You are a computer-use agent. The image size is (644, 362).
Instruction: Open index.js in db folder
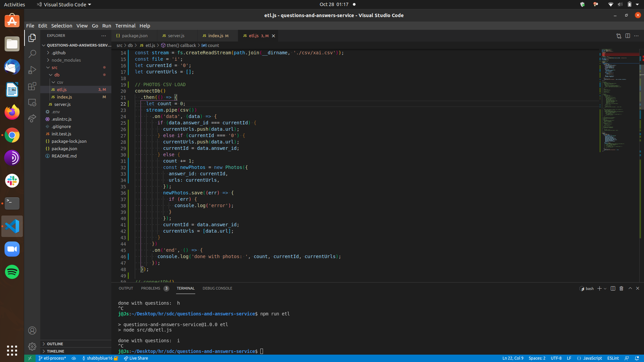pos(64,97)
